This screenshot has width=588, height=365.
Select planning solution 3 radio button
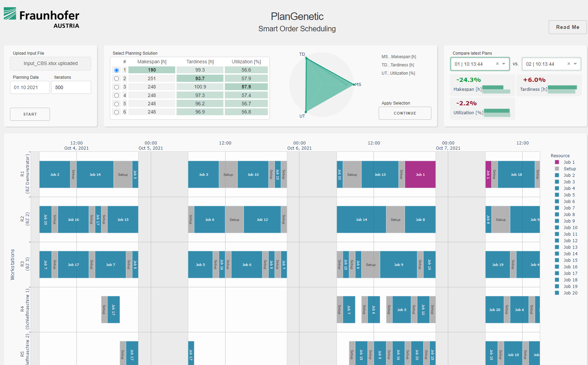(116, 87)
